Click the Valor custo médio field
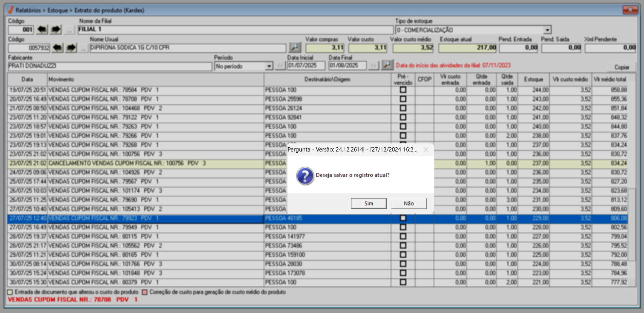 413,48
